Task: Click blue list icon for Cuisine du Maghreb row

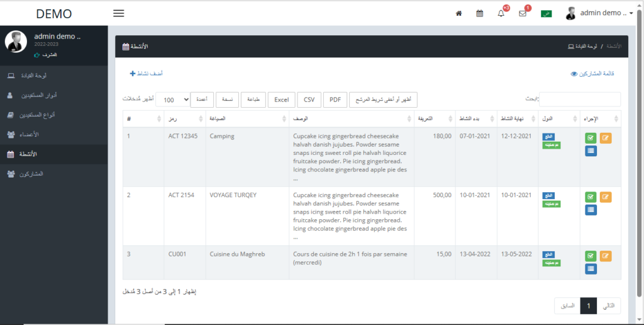Action: (x=591, y=269)
